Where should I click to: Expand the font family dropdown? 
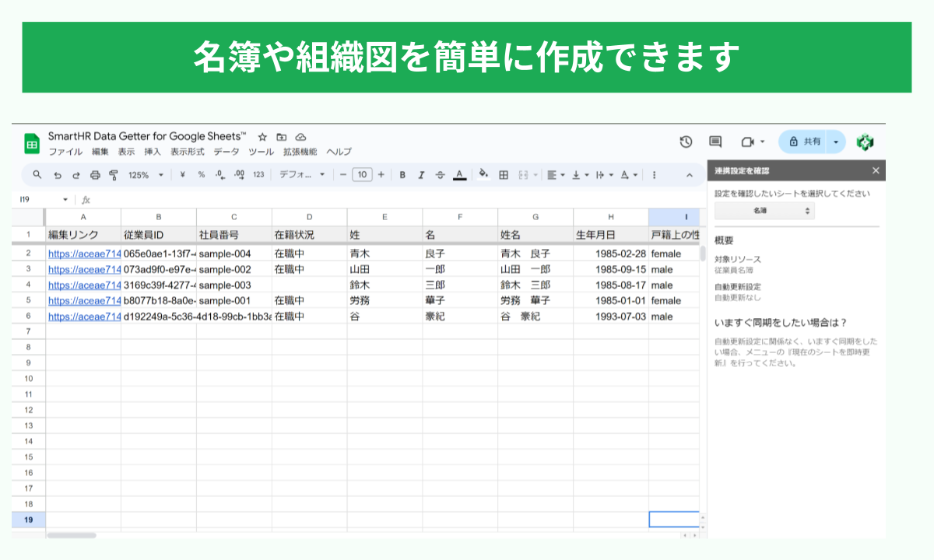(x=302, y=175)
